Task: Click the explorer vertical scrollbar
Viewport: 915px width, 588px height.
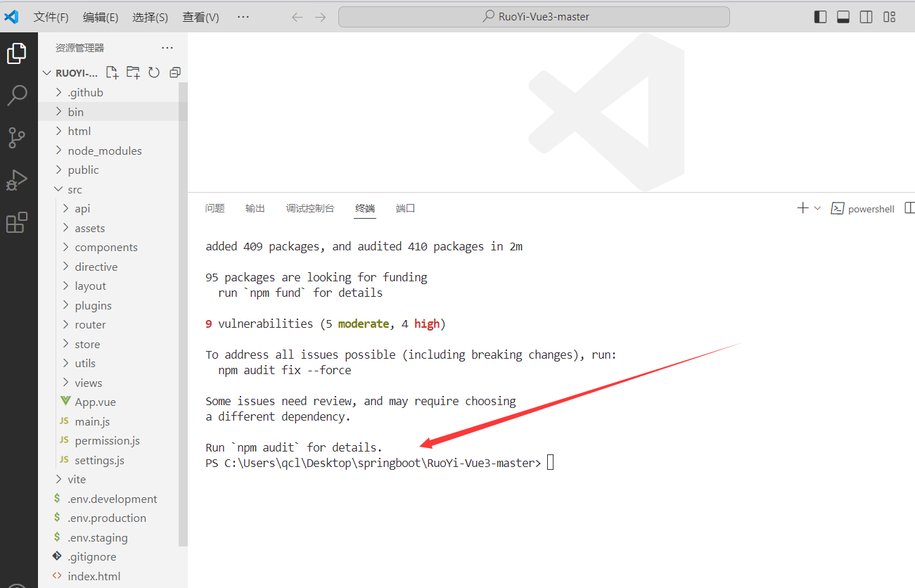Action: tap(183, 314)
